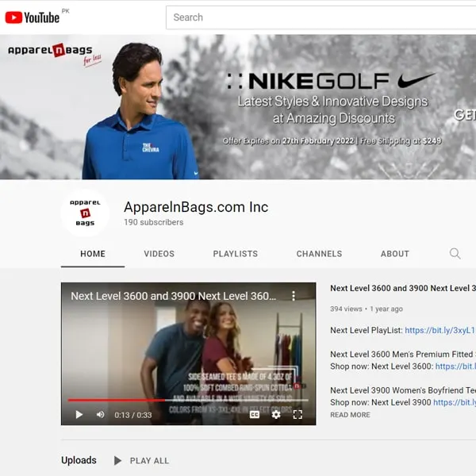Open the CHANNELS tab
The height and width of the screenshot is (476, 476).
[319, 254]
